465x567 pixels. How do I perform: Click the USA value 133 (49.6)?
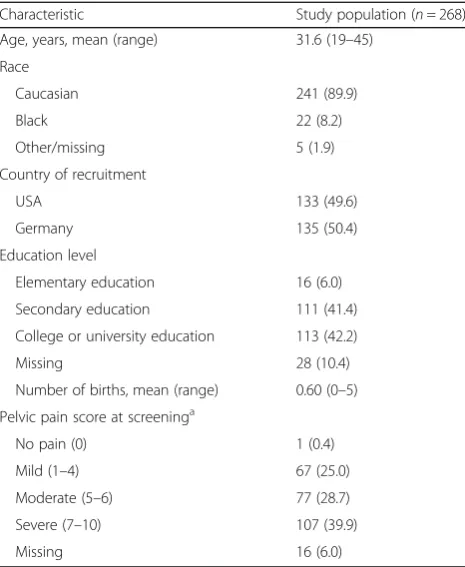[327, 201]
